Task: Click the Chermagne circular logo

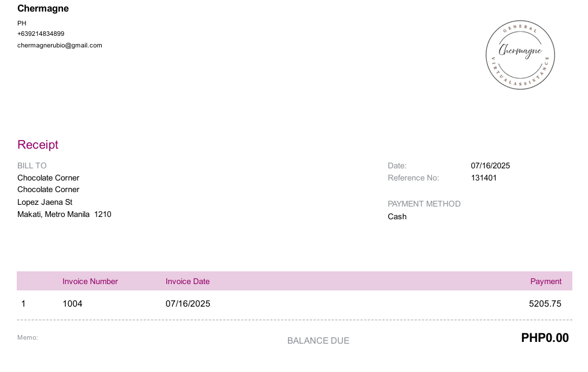Action: 520,55
